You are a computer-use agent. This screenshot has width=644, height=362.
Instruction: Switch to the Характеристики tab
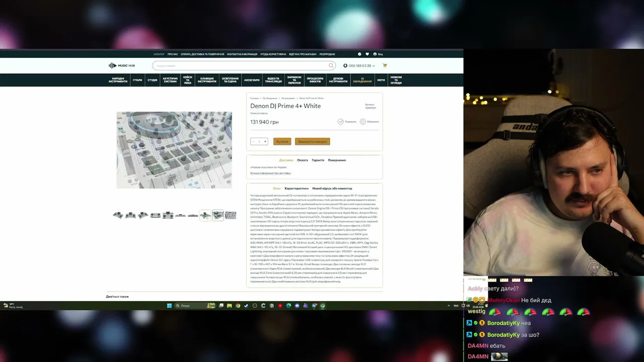pyautogui.click(x=296, y=189)
